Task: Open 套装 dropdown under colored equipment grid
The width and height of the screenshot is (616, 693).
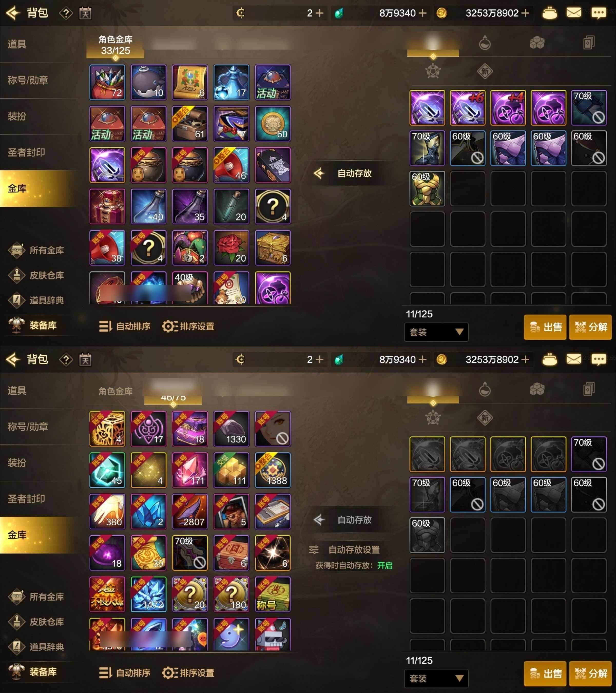Action: pos(436,332)
